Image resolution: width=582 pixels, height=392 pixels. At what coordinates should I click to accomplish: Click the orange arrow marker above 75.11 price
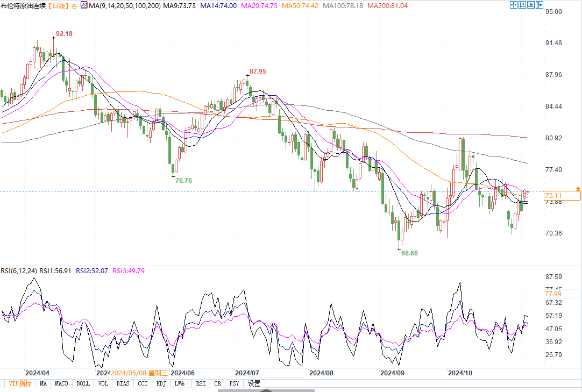[x=578, y=189]
